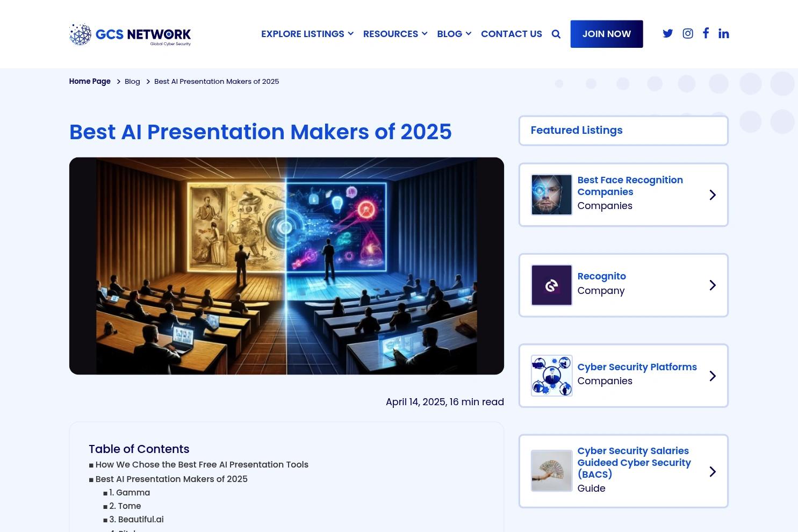Viewport: 798px width, 532px height.
Task: Click the GCS Network logo
Action: pyautogui.click(x=130, y=34)
